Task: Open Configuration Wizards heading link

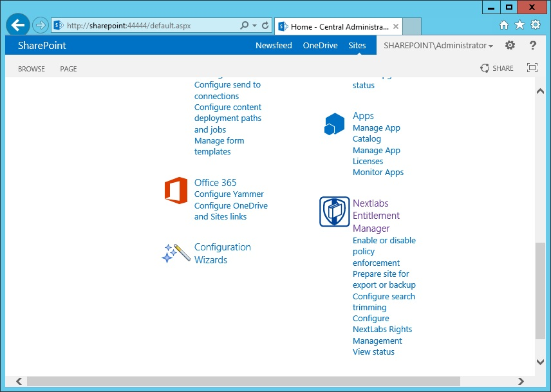Action: pos(223,253)
